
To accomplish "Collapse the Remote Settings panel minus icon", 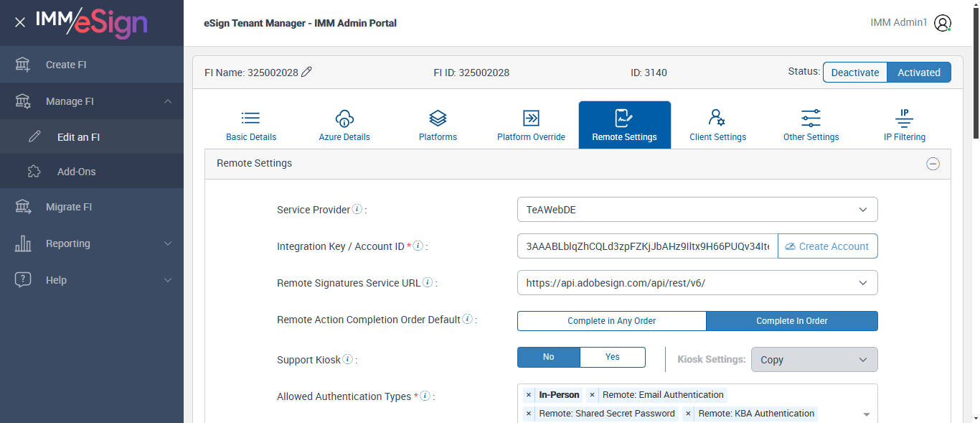I will [933, 164].
